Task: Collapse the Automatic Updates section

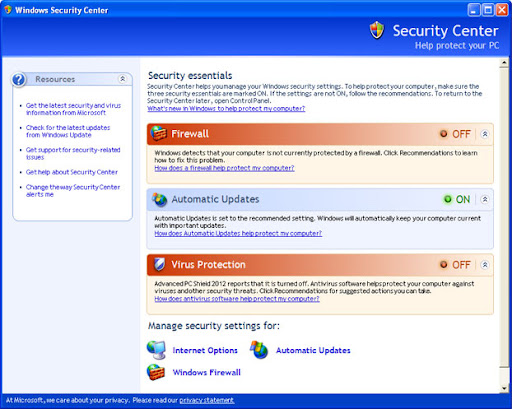Action: pyautogui.click(x=485, y=199)
